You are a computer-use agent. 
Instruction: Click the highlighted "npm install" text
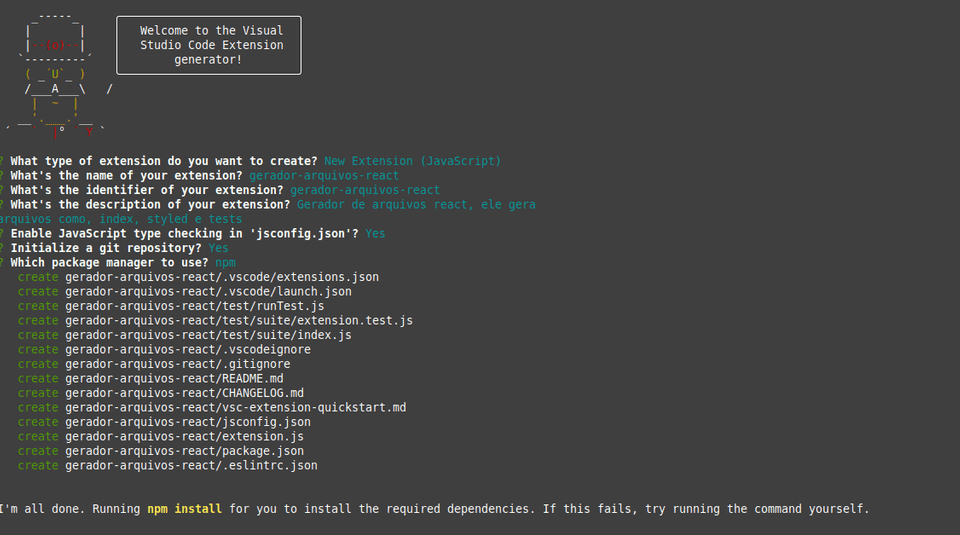(x=185, y=509)
